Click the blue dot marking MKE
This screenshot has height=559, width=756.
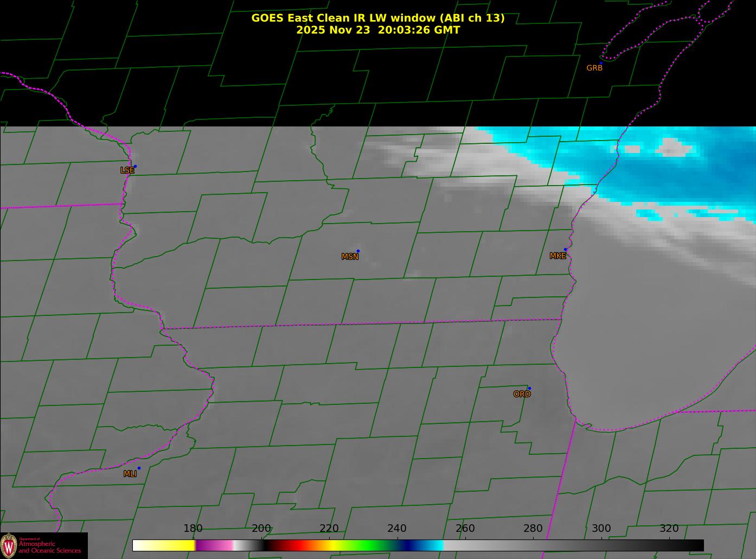click(565, 250)
